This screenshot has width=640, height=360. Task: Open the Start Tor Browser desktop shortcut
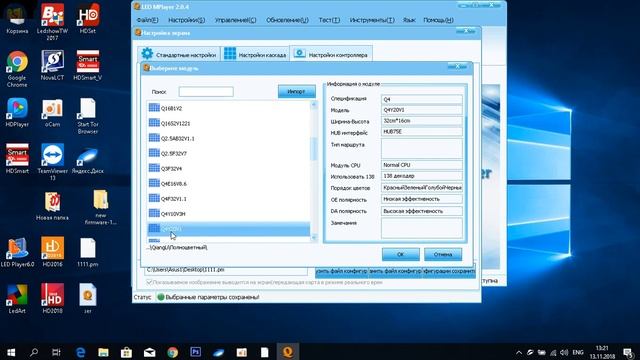pos(88,116)
